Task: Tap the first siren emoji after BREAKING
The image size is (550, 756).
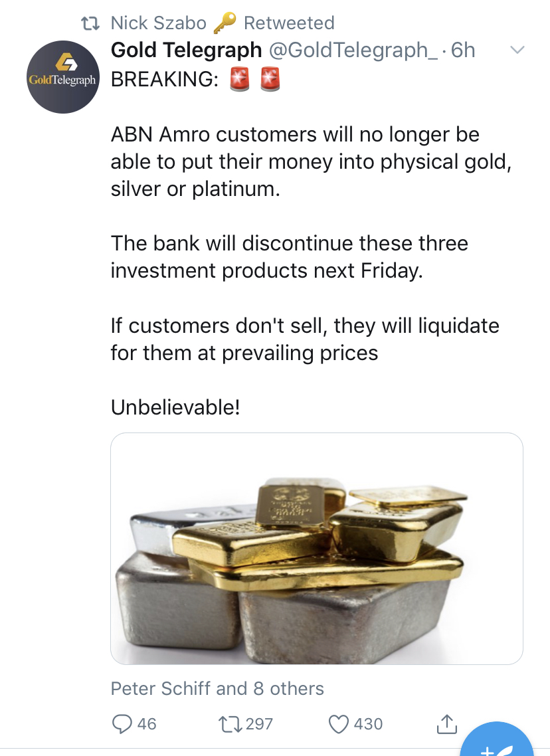Action: (x=238, y=80)
